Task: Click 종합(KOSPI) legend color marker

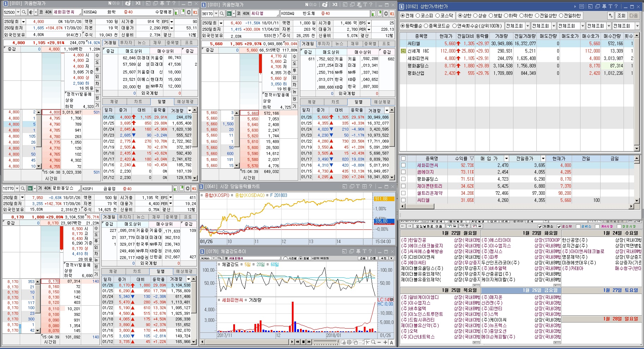Action: click(202, 195)
